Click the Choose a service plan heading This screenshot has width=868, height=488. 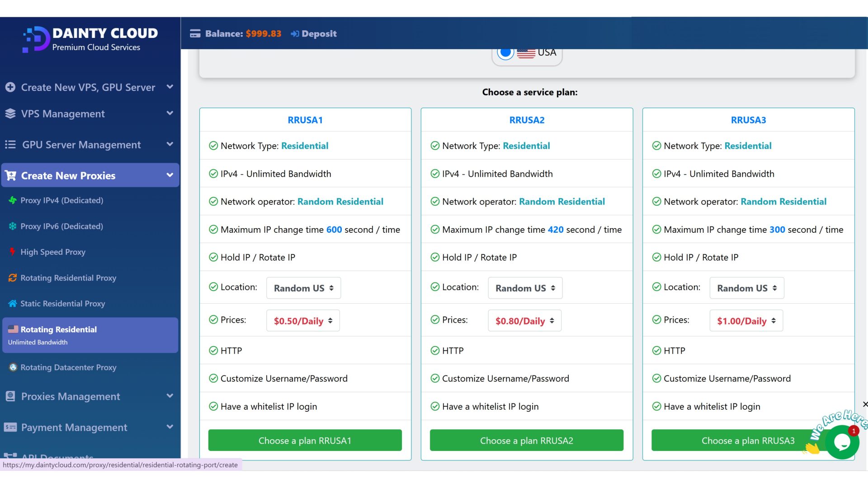click(530, 92)
